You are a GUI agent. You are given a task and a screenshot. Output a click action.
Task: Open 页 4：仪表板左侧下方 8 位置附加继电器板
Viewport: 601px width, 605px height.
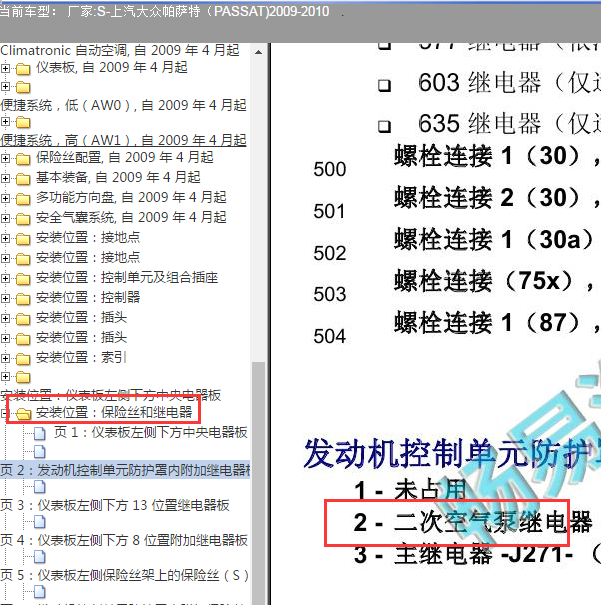click(124, 540)
